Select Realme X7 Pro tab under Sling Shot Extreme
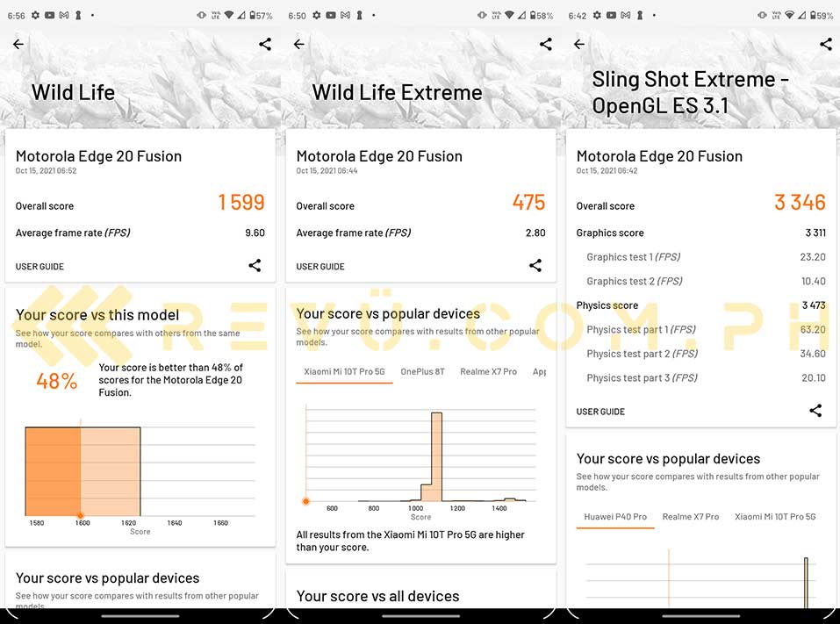The width and height of the screenshot is (840, 624). click(x=691, y=517)
